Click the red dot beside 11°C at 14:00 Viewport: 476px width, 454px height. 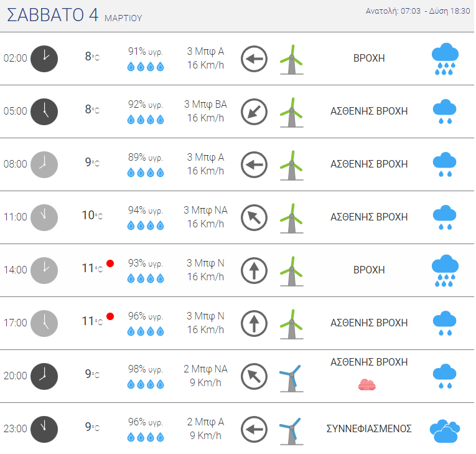click(110, 263)
